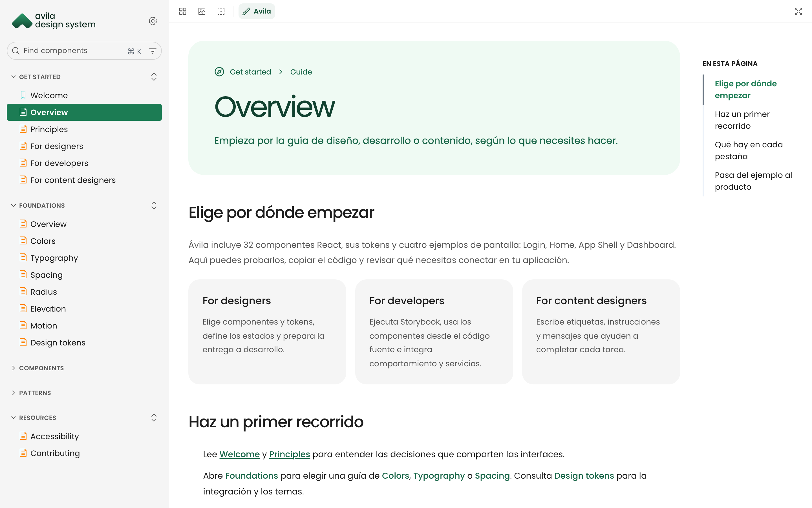Click the Welcome bookmark icon
Screen dimensions: 812x508
(x=23, y=95)
